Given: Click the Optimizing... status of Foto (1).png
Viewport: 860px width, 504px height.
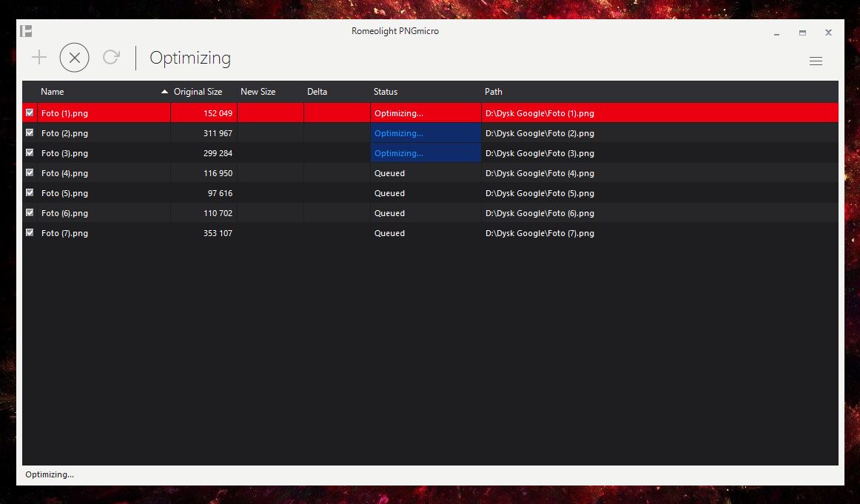Looking at the screenshot, I should coord(399,113).
